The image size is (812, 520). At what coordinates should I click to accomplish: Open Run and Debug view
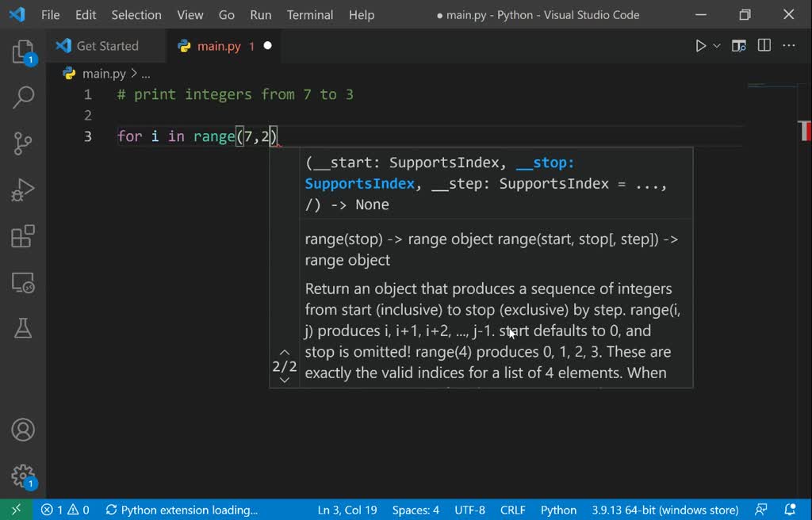(23, 190)
